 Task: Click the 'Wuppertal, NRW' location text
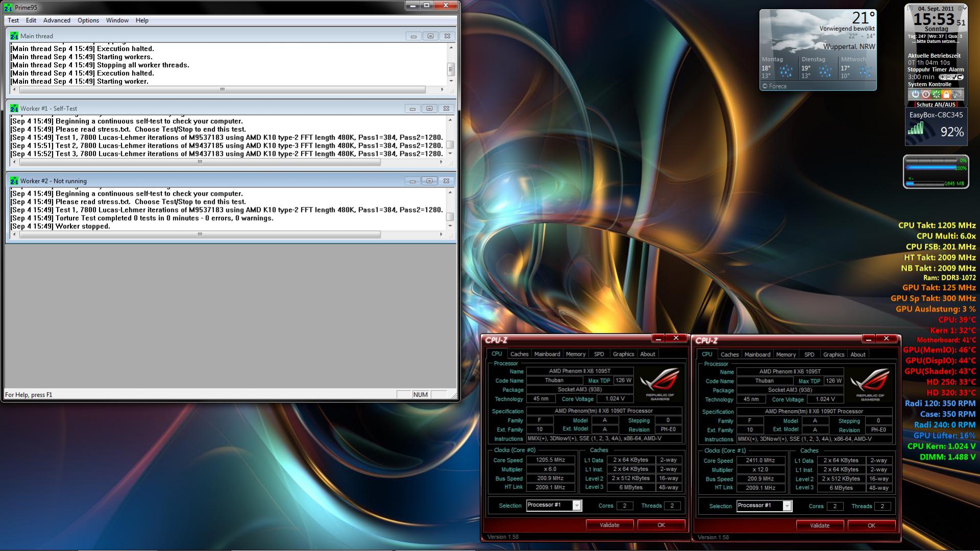[849, 46]
